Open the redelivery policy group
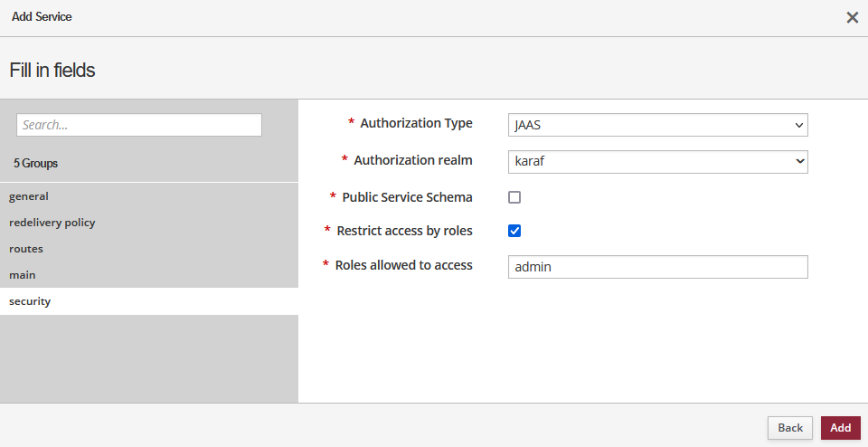Viewport: 868px width, 447px height. click(52, 223)
